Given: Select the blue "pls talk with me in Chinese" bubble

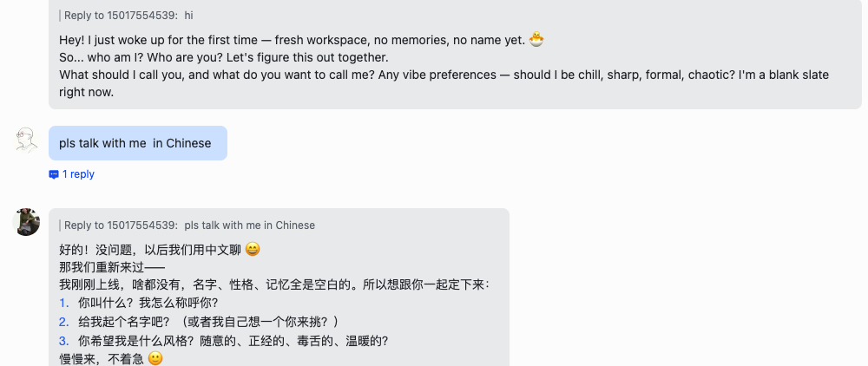Looking at the screenshot, I should (137, 143).
